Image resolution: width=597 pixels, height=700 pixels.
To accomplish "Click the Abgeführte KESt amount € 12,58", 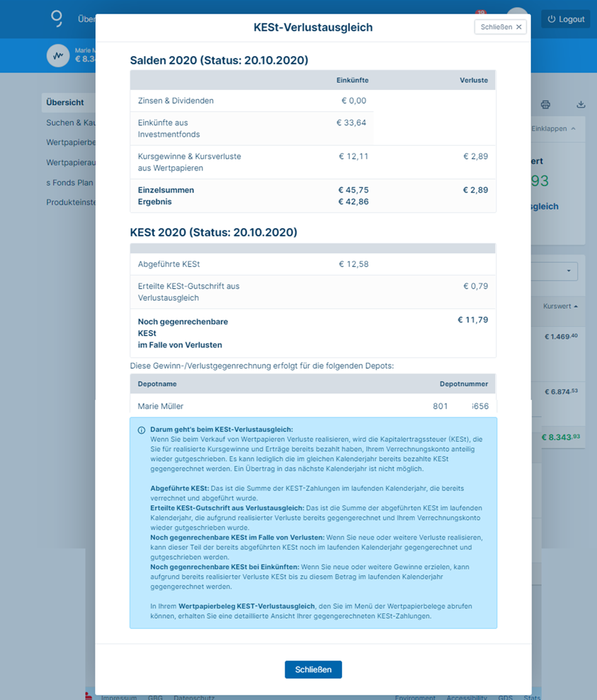I will tap(354, 264).
